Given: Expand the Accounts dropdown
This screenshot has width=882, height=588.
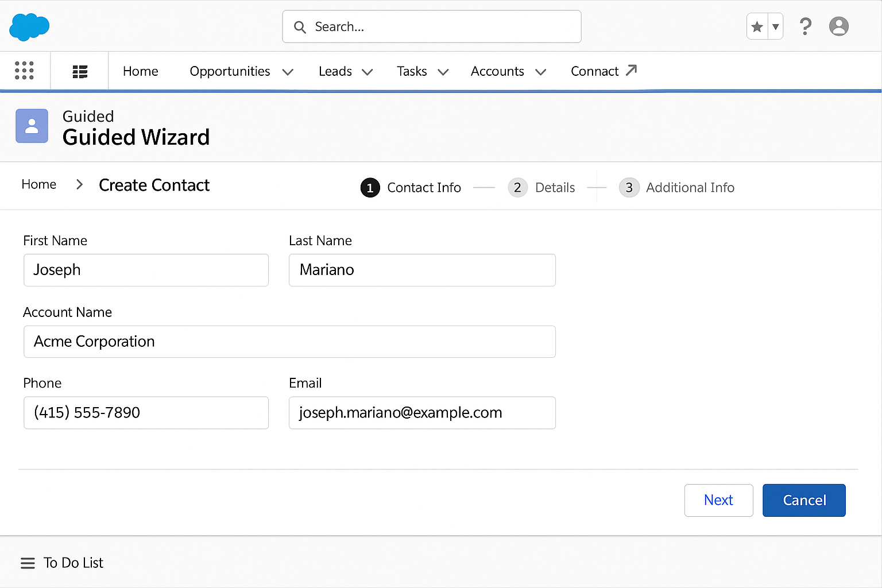Looking at the screenshot, I should coord(540,72).
